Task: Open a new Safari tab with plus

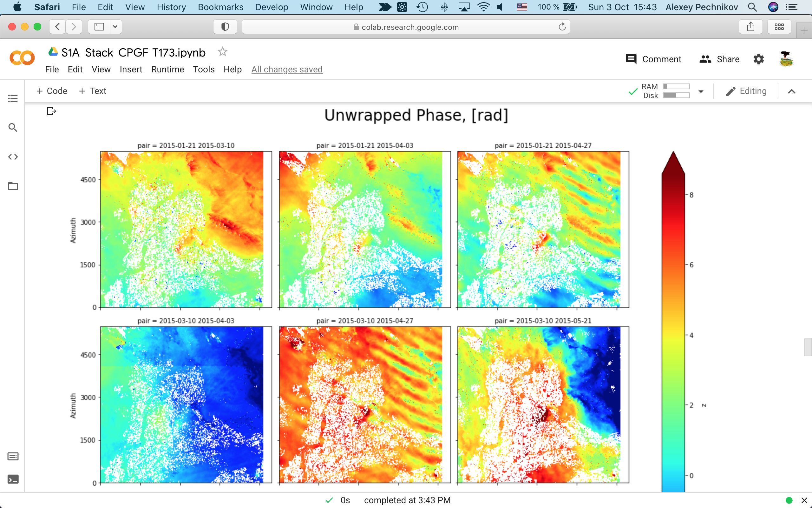Action: point(804,30)
